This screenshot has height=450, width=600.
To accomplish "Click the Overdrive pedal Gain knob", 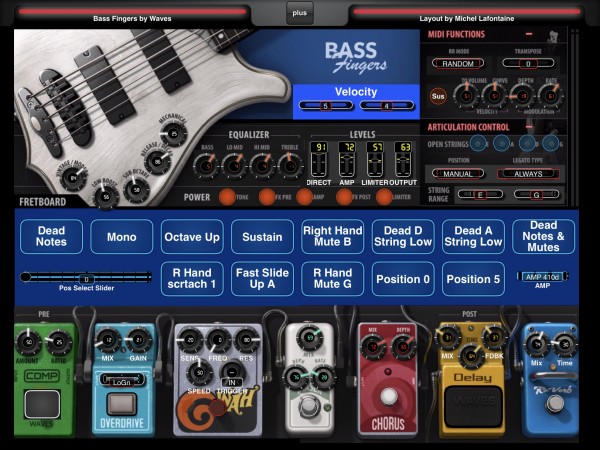I will click(139, 340).
